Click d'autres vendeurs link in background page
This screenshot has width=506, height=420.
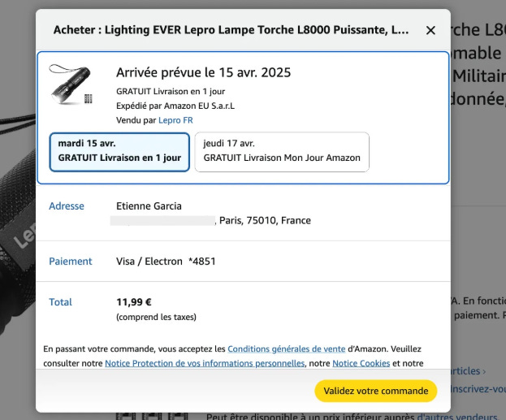point(457,417)
